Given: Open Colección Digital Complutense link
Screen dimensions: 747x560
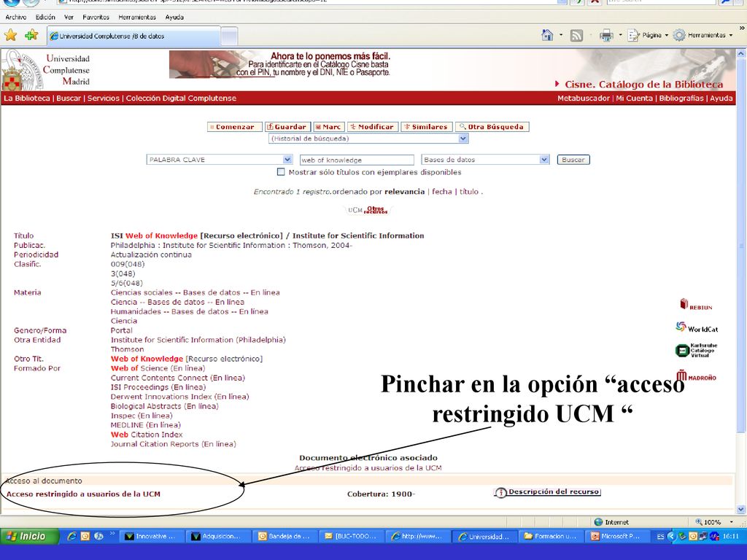Looking at the screenshot, I should click(181, 98).
